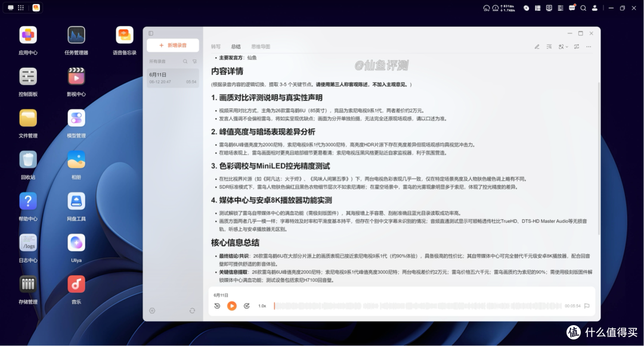The image size is (644, 346).
Task: Open the top bar layout panel icon
Action: pyautogui.click(x=538, y=8)
